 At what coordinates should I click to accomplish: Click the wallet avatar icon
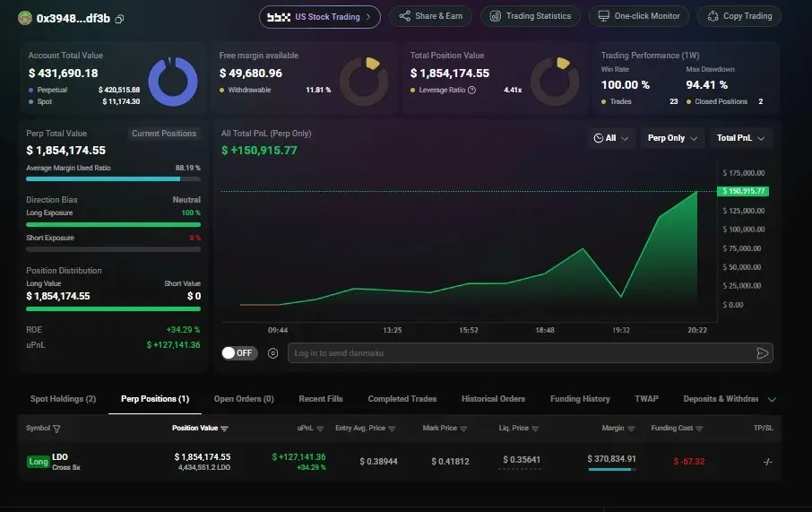25,18
